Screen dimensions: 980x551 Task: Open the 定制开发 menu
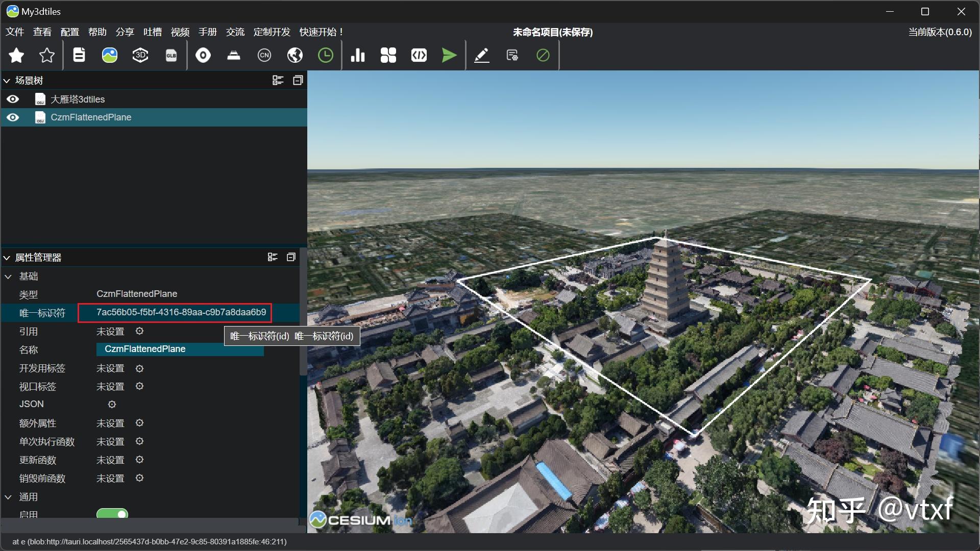pyautogui.click(x=272, y=32)
